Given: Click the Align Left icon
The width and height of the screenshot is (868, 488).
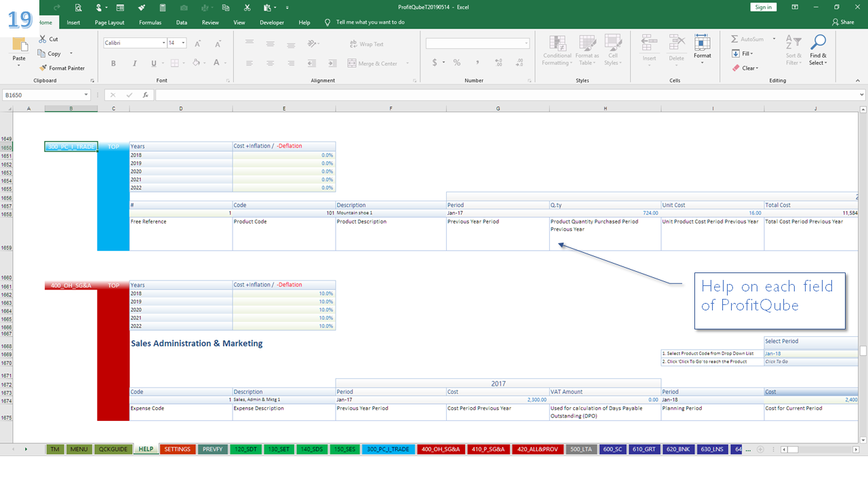Looking at the screenshot, I should point(250,63).
